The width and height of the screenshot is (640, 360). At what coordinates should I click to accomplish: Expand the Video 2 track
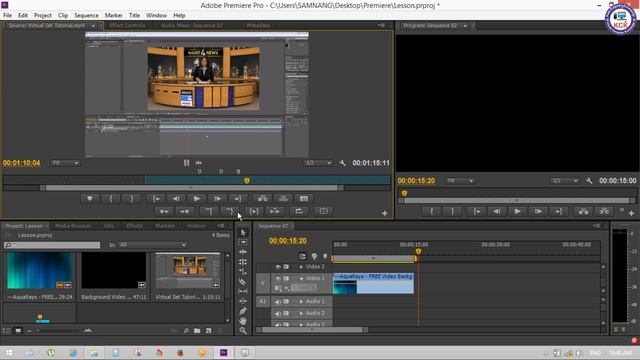click(301, 267)
